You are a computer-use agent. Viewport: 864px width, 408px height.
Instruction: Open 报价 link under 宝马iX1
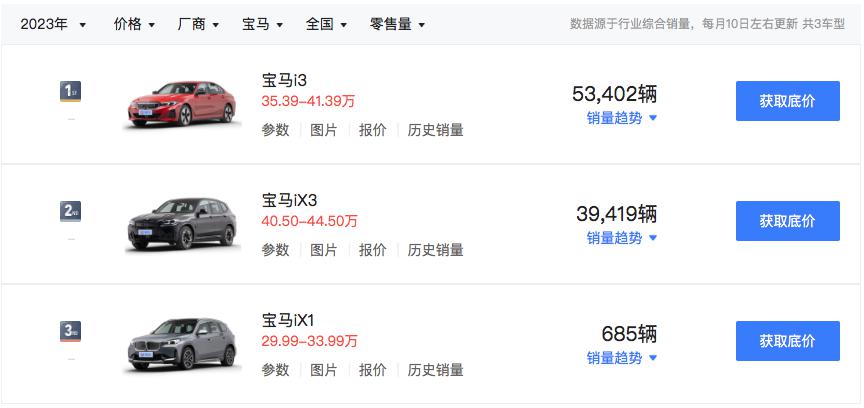click(x=372, y=370)
